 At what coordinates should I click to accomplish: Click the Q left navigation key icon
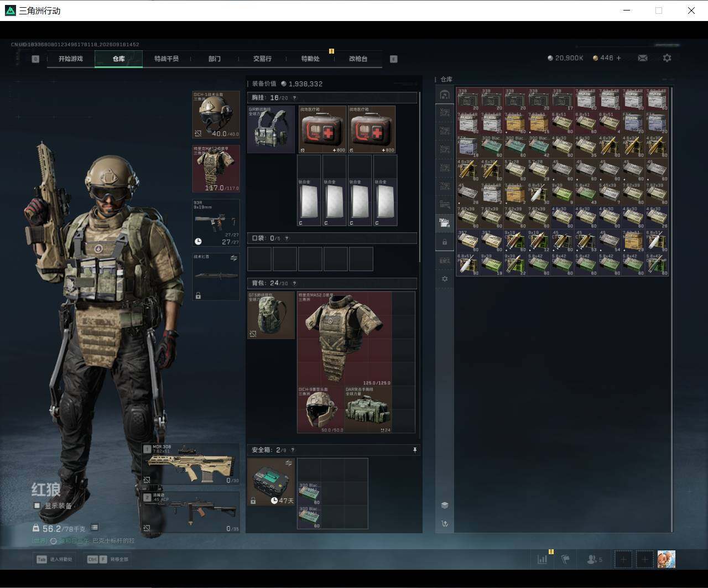pyautogui.click(x=35, y=59)
